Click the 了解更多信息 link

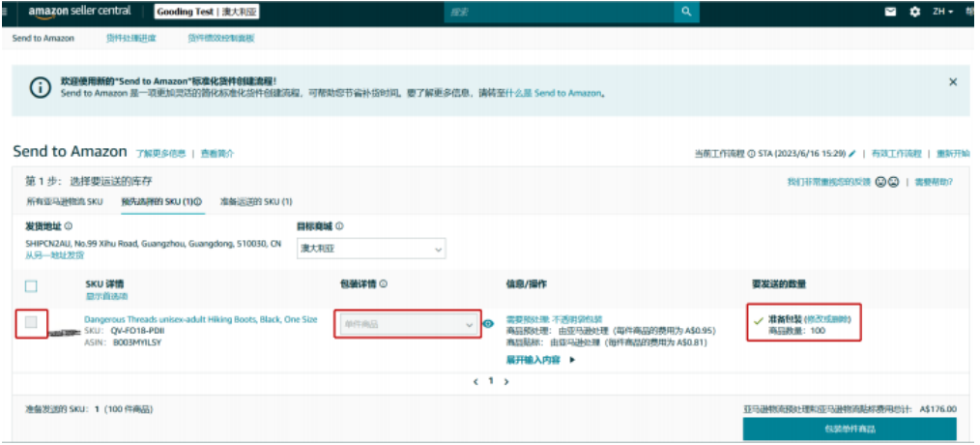point(161,154)
